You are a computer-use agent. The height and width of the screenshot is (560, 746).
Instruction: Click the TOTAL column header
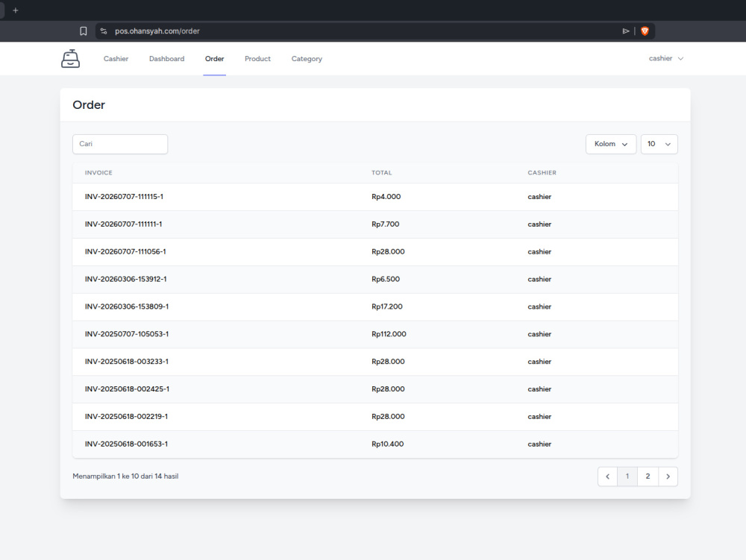click(381, 172)
